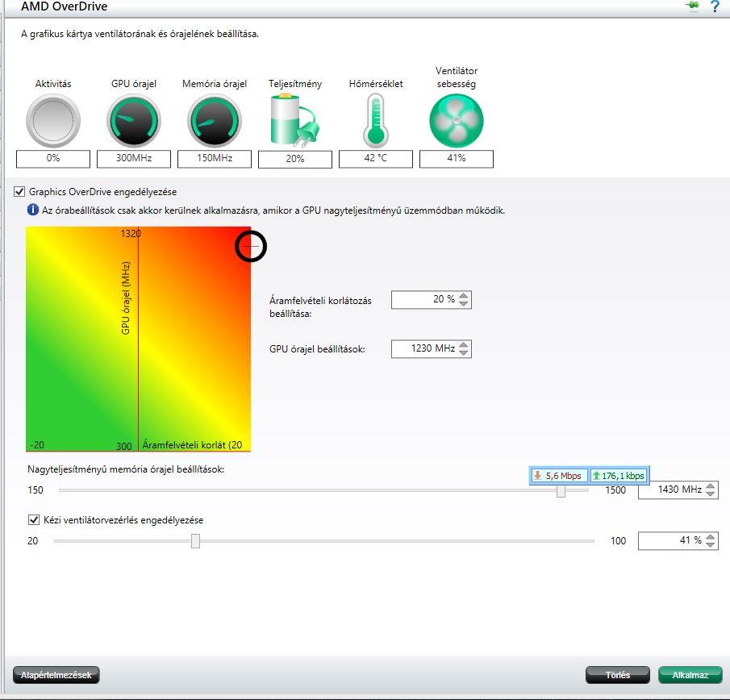Click the AMD OverDrive title text

tap(65, 6)
